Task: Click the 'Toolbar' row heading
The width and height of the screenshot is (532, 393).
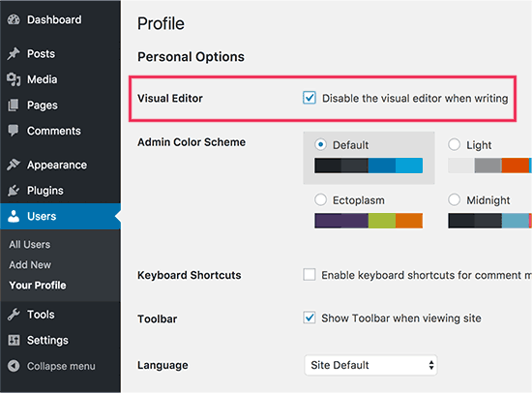Action: [x=158, y=319]
